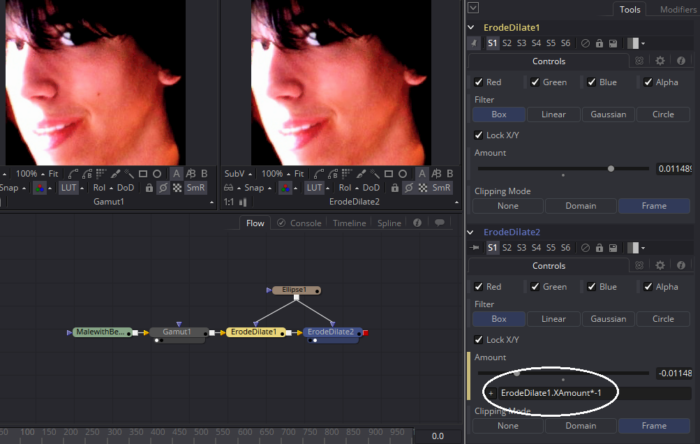Click the ErodeDilate1.XAmount*-1 expression field

pos(595,393)
